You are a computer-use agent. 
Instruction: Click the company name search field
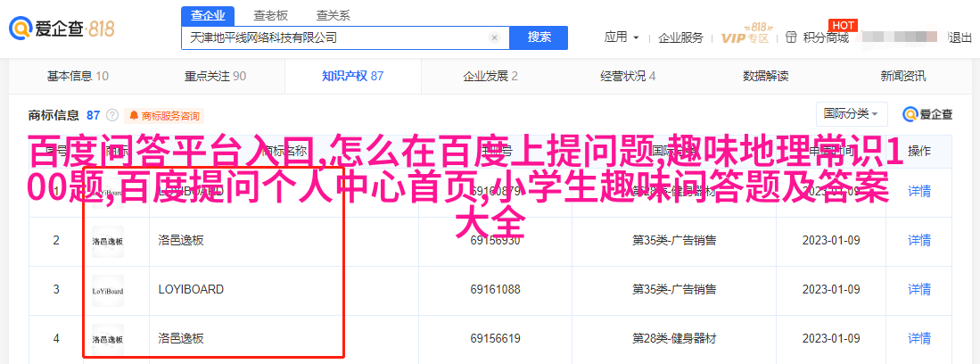point(345,37)
